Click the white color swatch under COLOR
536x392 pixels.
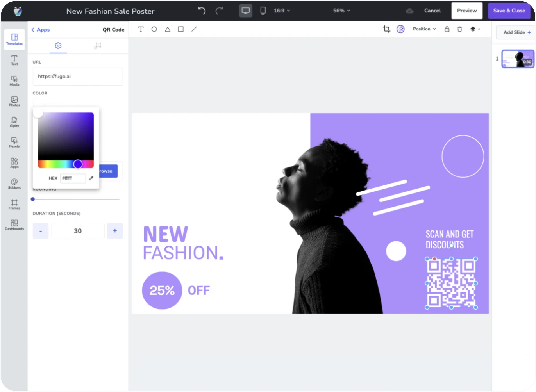click(39, 102)
